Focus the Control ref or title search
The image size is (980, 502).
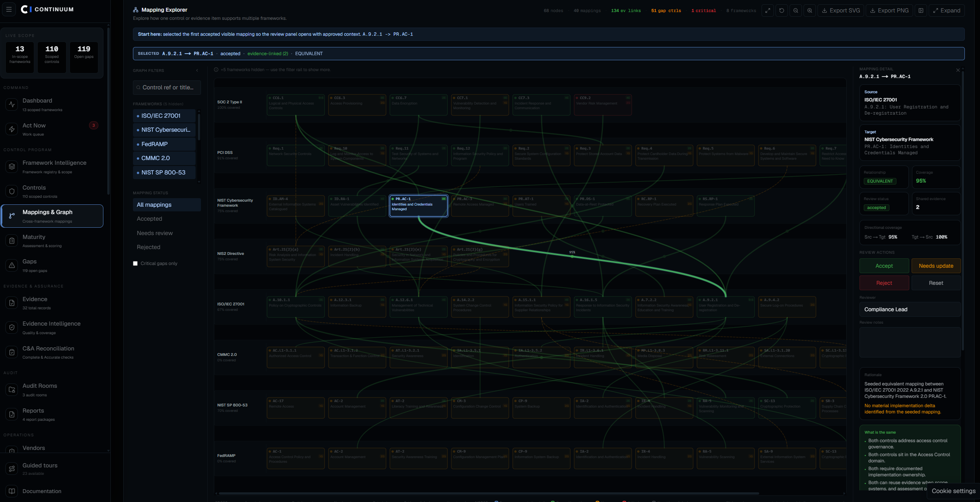(x=167, y=87)
